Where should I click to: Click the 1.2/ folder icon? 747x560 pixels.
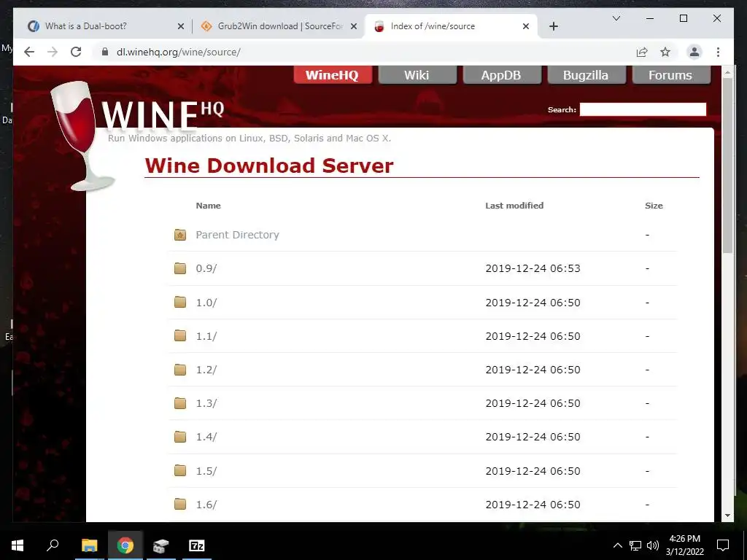click(x=180, y=370)
